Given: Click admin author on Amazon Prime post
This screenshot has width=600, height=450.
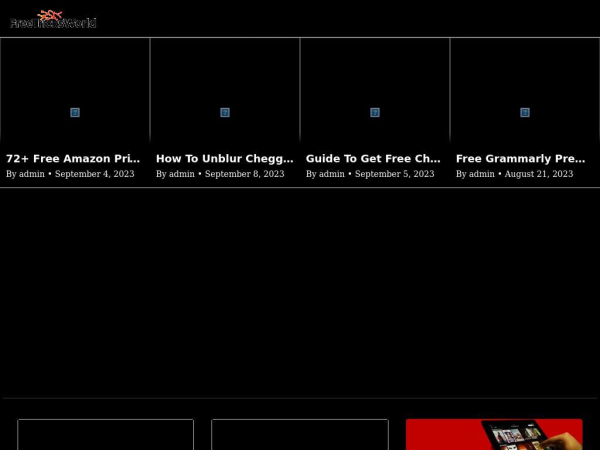Looking at the screenshot, I should pyautogui.click(x=32, y=174).
